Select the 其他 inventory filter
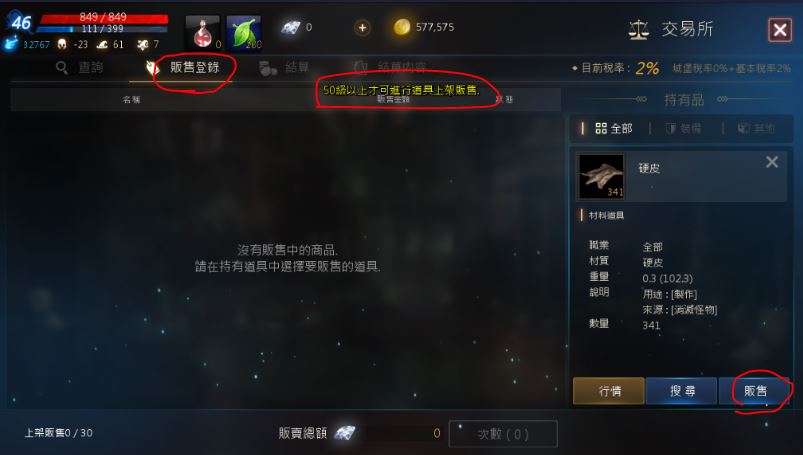803x455 pixels. [x=756, y=129]
